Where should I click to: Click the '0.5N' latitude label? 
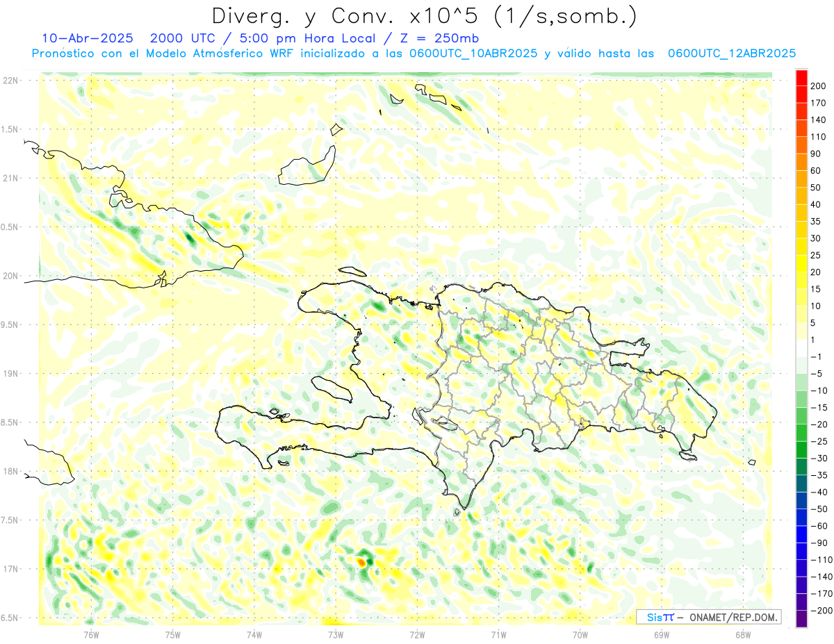click(x=10, y=227)
